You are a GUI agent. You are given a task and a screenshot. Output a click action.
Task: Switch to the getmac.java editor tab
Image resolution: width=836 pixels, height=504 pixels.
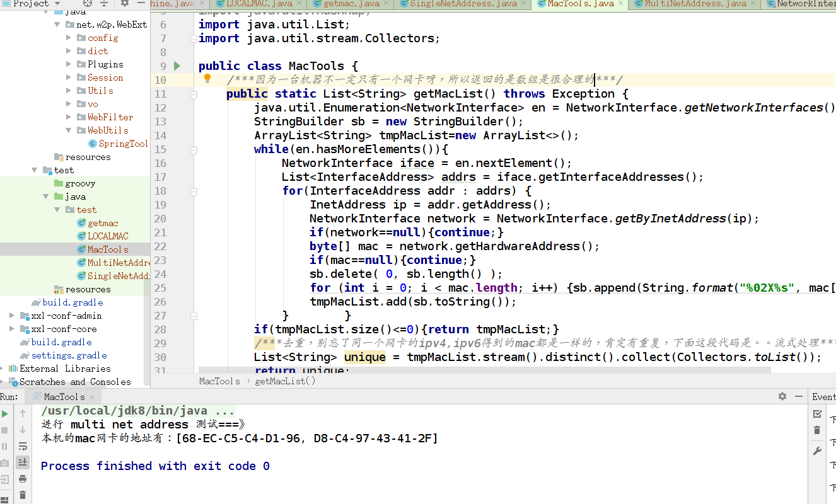[x=351, y=4]
